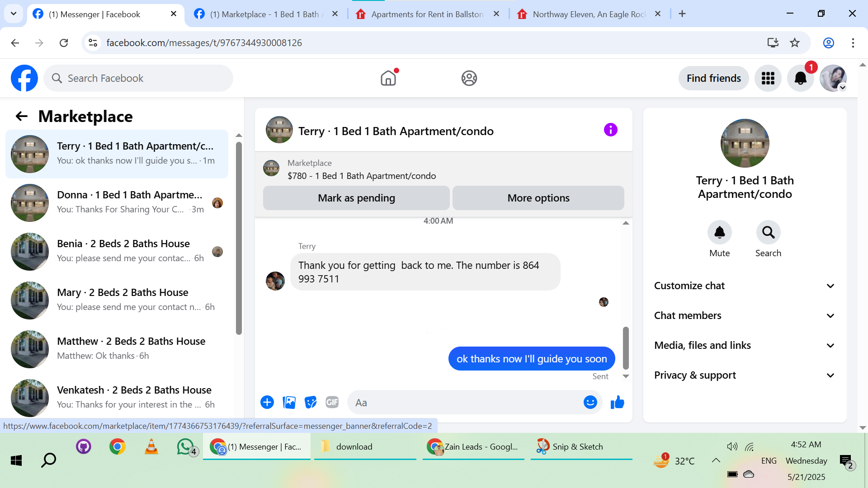This screenshot has height=488, width=868.
Task: Open Facebook notifications bell
Action: (801, 78)
